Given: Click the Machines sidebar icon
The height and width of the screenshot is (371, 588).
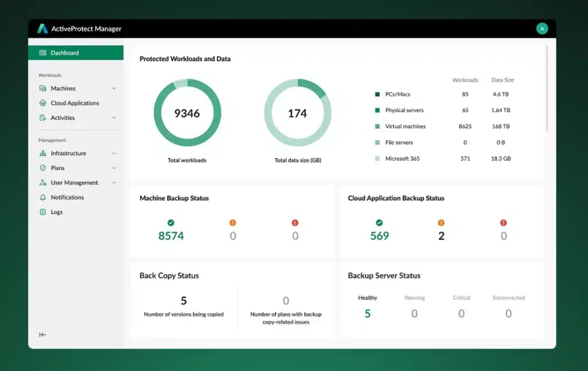Looking at the screenshot, I should (42, 88).
